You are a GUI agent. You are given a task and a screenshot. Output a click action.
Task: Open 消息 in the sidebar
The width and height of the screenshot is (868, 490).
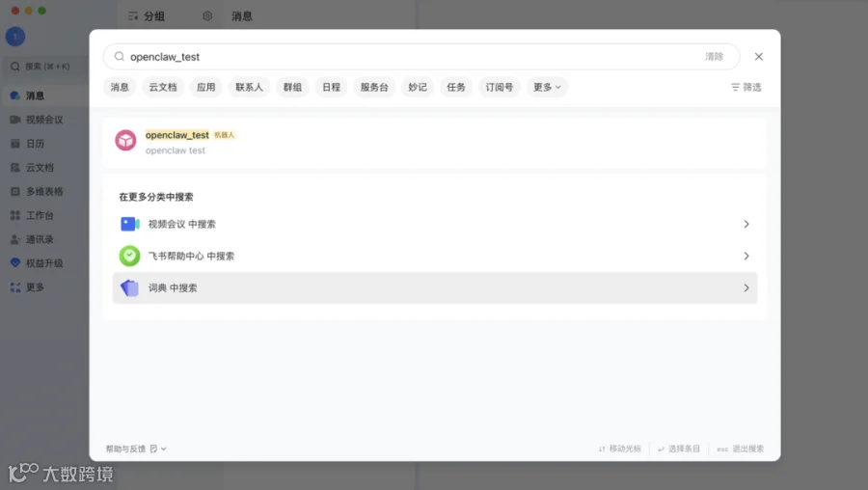[x=44, y=95]
